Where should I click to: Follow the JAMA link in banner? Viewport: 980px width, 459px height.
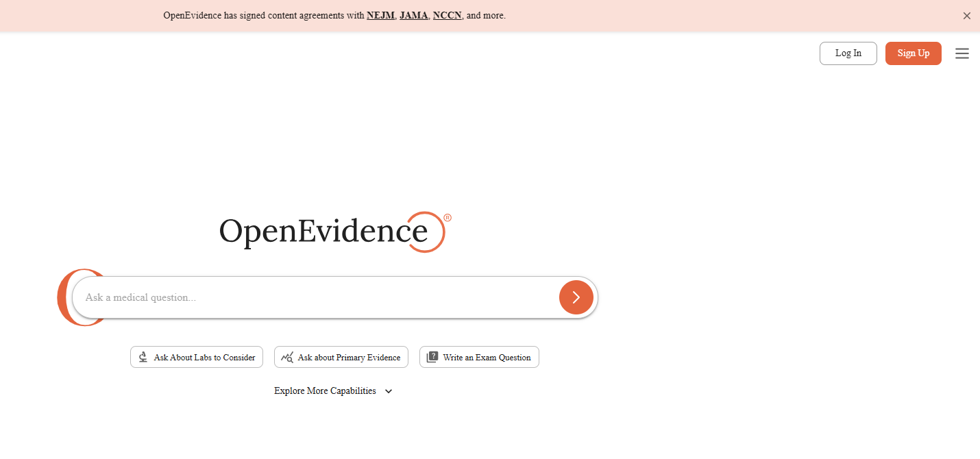coord(413,16)
